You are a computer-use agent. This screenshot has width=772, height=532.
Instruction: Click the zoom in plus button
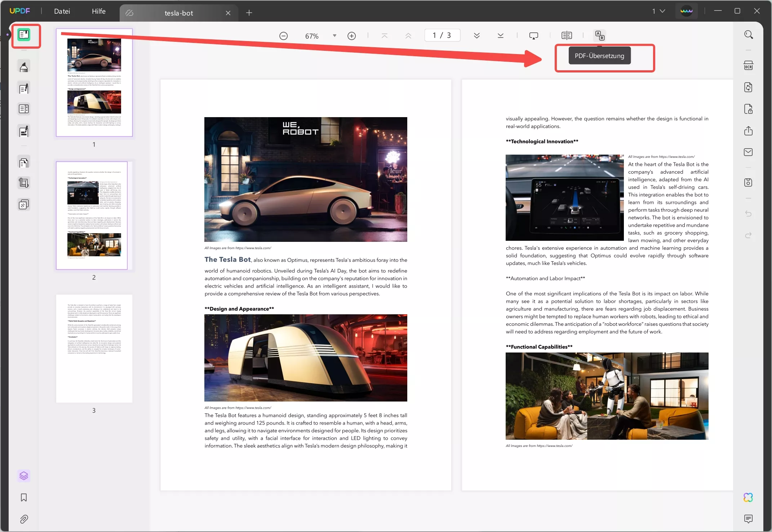tap(352, 36)
